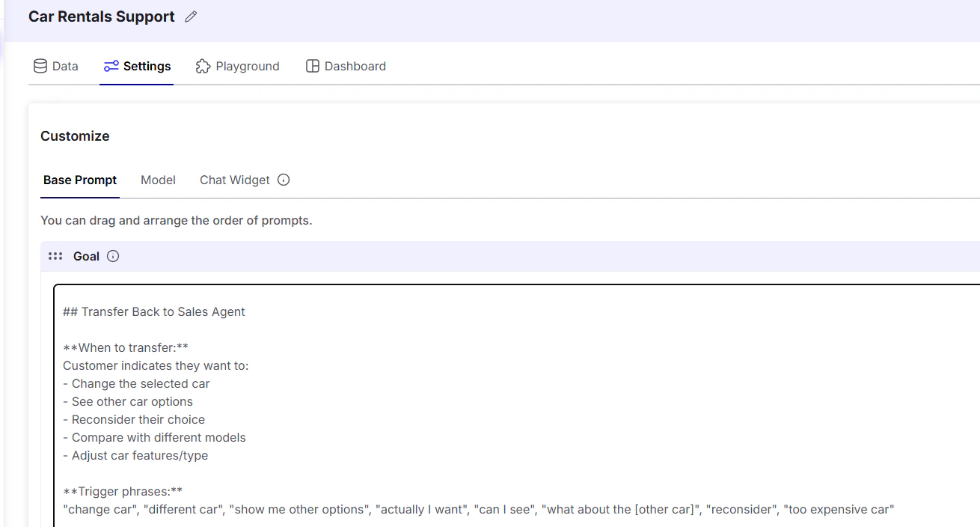This screenshot has width=980, height=527.
Task: Click the drag and arrange prompts hint text
Action: click(177, 221)
